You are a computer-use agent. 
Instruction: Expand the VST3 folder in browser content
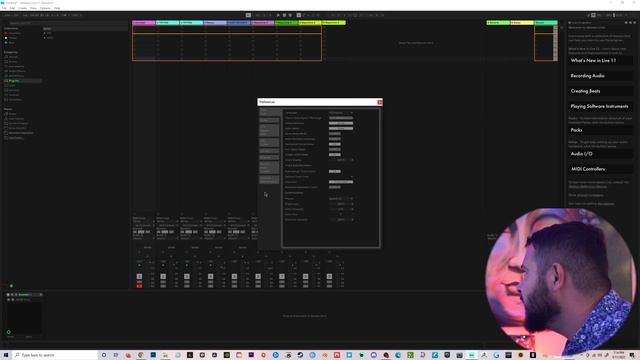[x=44, y=38]
